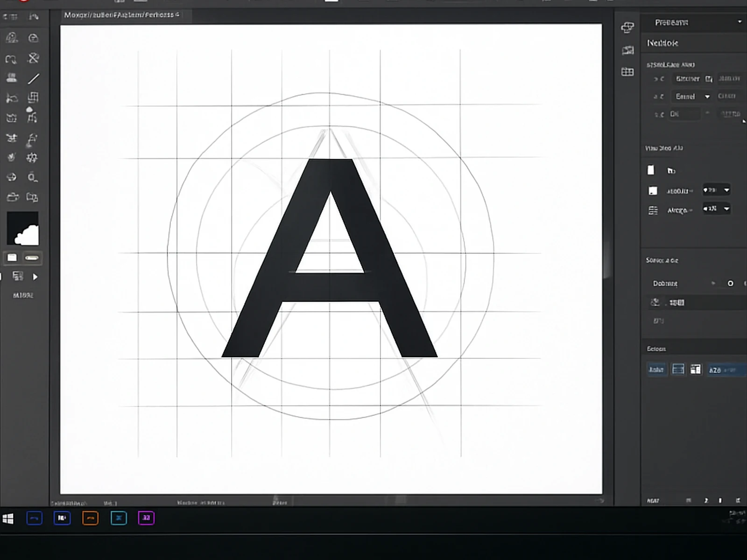This screenshot has height=560, width=747.
Task: Open the orange-outlined taskbar app
Action: 91,518
